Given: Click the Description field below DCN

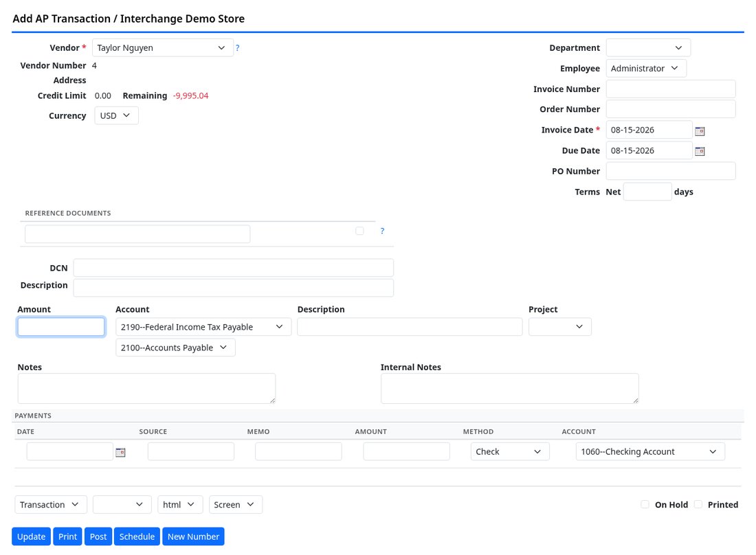Looking at the screenshot, I should (x=234, y=288).
